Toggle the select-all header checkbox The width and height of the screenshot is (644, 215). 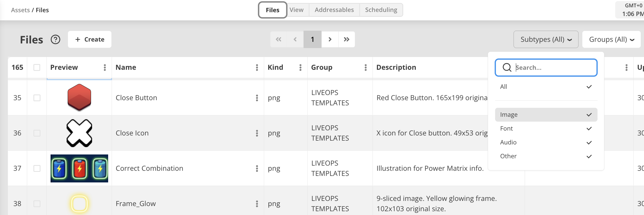coord(37,68)
